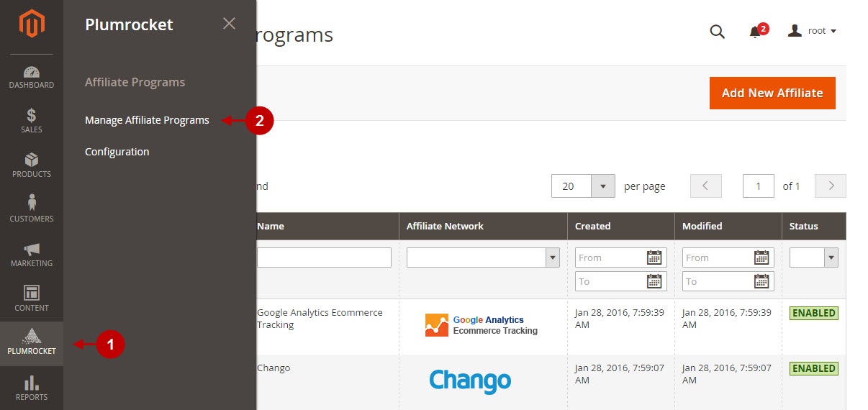The height and width of the screenshot is (410, 868).
Task: Open the Products sidebar menu
Action: (32, 165)
